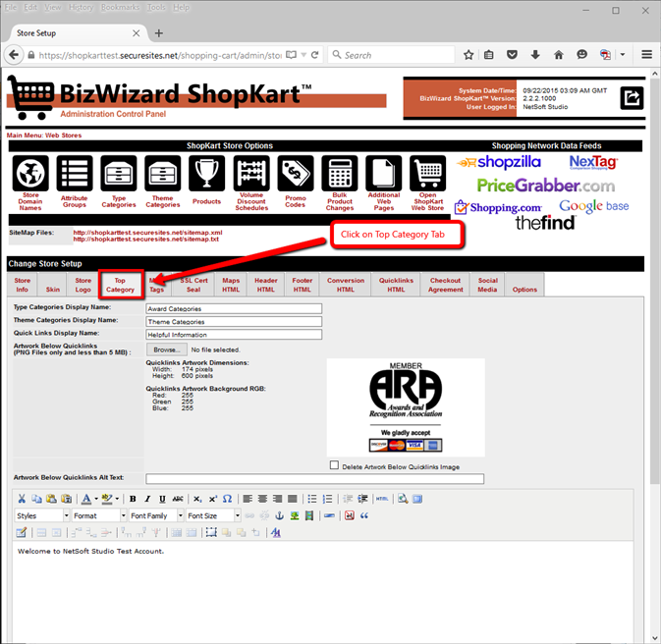Insert anchor icon in editor
This screenshot has height=644, width=661.
(x=279, y=515)
